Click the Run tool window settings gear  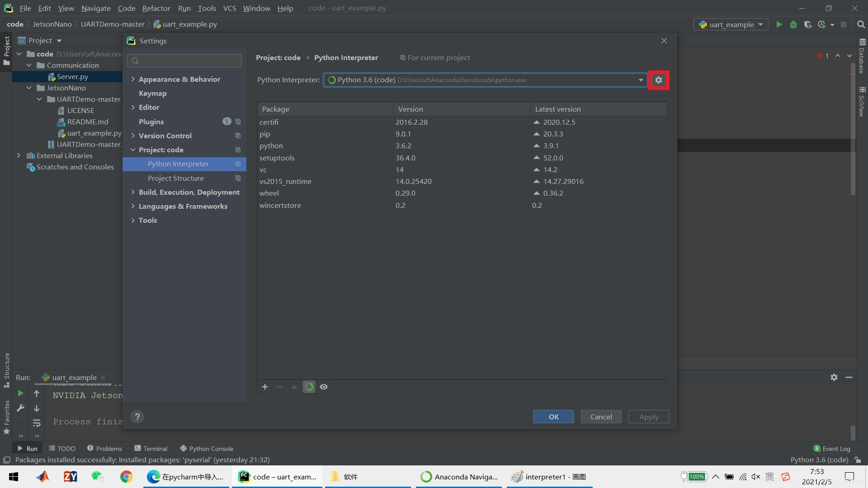(x=834, y=377)
